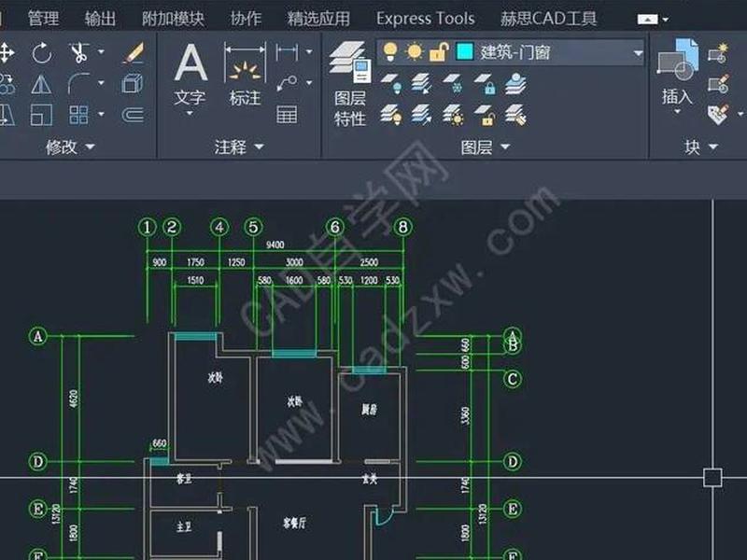The image size is (747, 560).
Task: Click the Match Layer icon
Action: click(515, 115)
